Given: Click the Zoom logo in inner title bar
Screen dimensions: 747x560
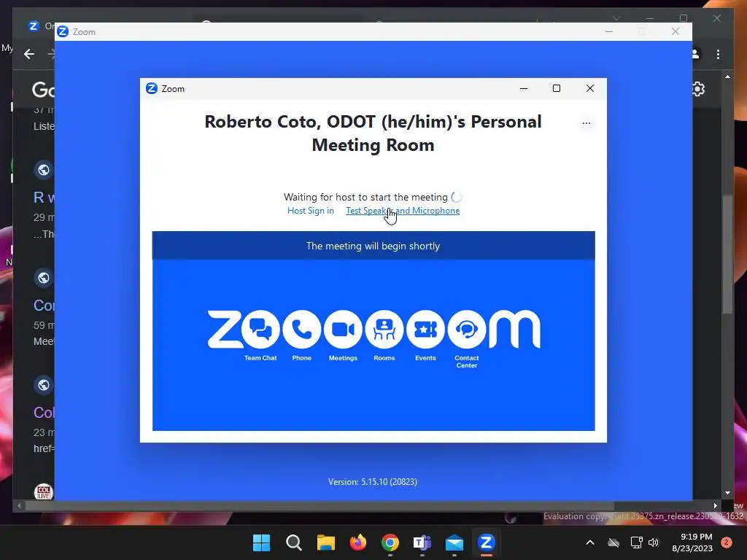Looking at the screenshot, I should point(152,88).
